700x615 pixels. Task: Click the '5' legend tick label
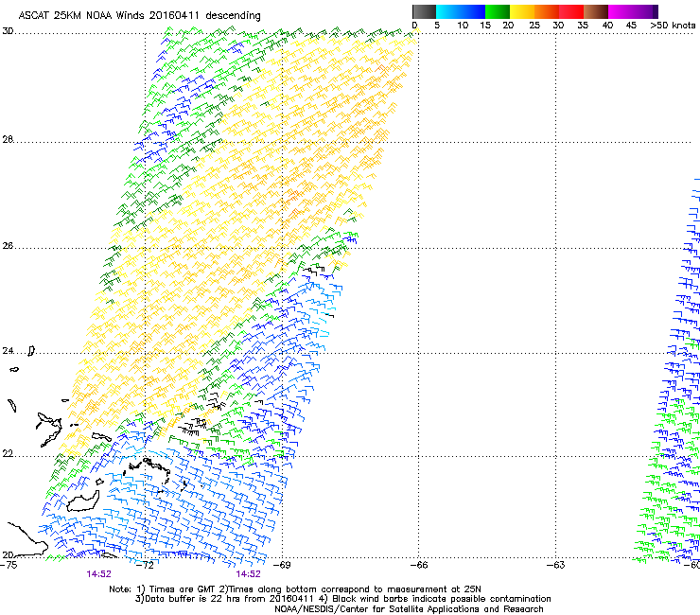coord(437,26)
